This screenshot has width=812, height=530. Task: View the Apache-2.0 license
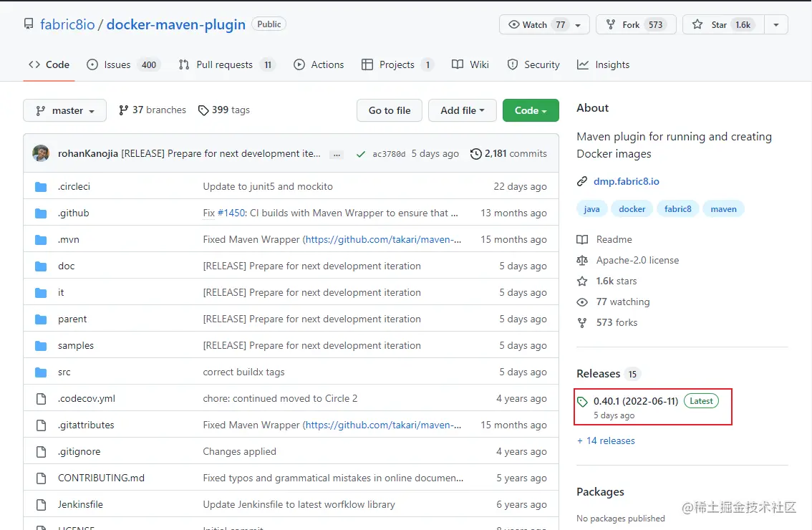(628, 260)
